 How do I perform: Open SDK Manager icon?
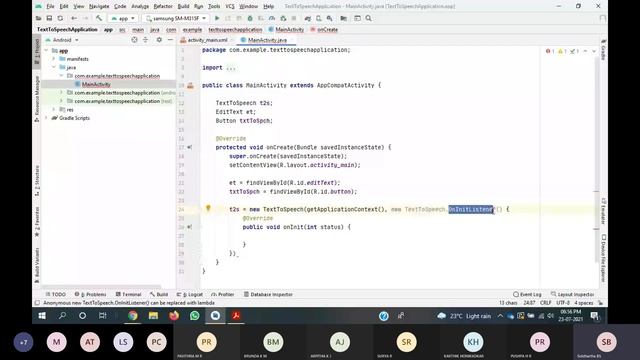(329, 18)
